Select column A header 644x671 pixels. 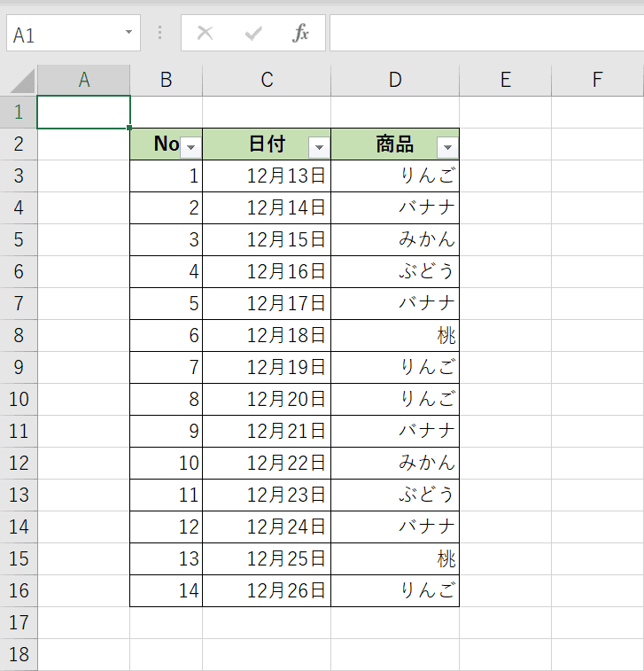pos(84,80)
